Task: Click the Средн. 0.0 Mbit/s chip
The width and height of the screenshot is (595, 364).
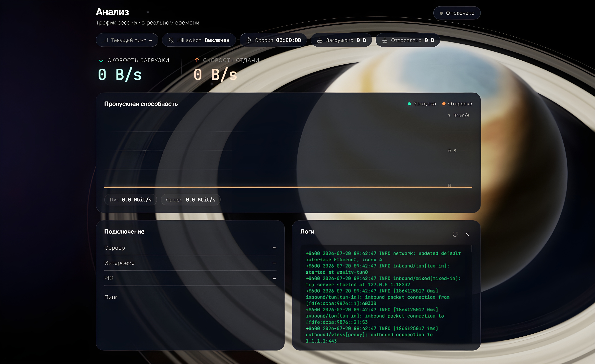Action: tap(190, 200)
